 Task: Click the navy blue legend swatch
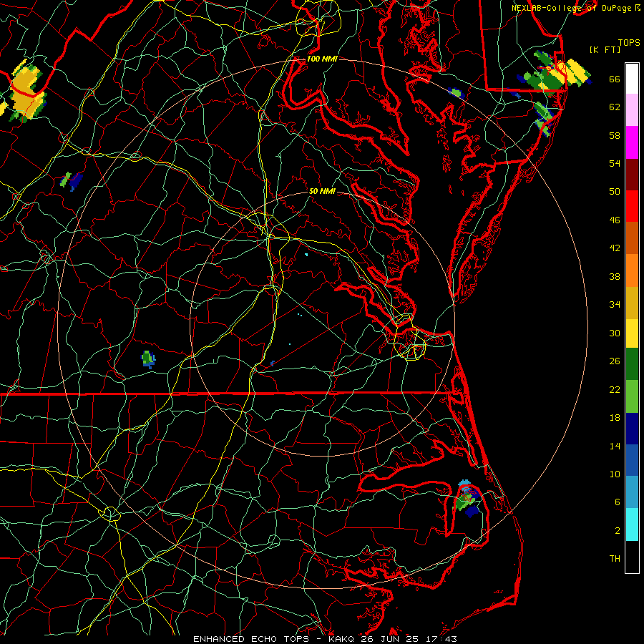pyautogui.click(x=632, y=429)
